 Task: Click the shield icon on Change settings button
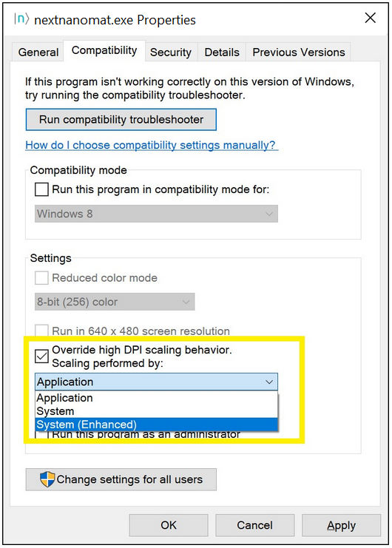pos(47,479)
